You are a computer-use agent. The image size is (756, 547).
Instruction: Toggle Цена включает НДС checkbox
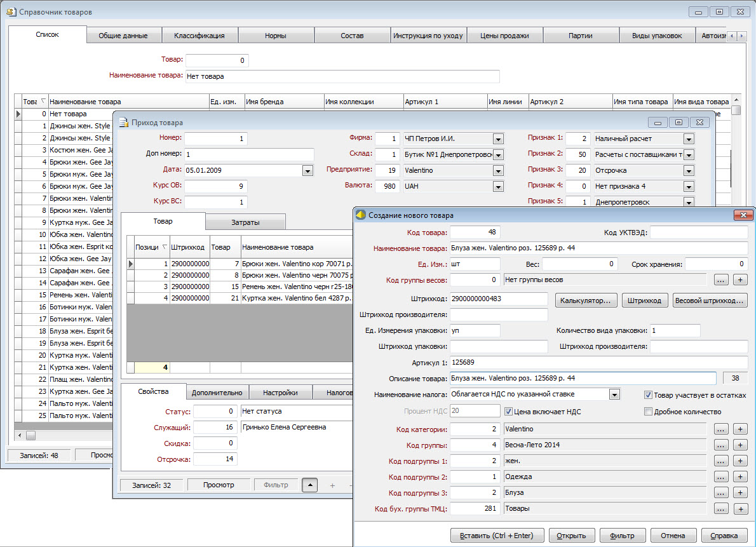click(x=508, y=412)
